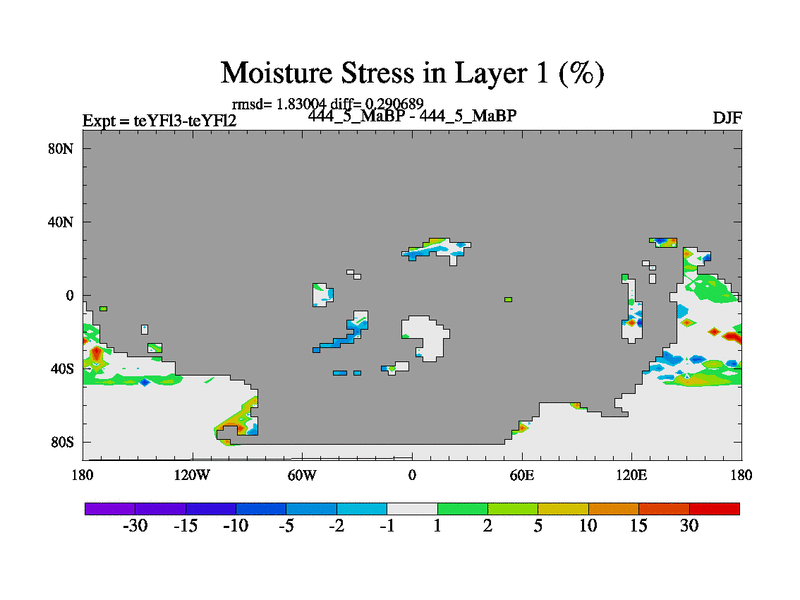Screen dimensions: 800x600
Task: Choose the cyan swatch between -2 and -1
Action: pos(362,509)
